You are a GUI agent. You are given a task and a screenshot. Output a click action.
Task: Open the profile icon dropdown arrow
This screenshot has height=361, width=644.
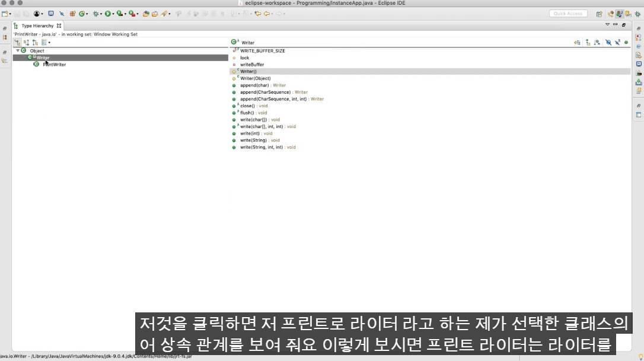coord(42,14)
